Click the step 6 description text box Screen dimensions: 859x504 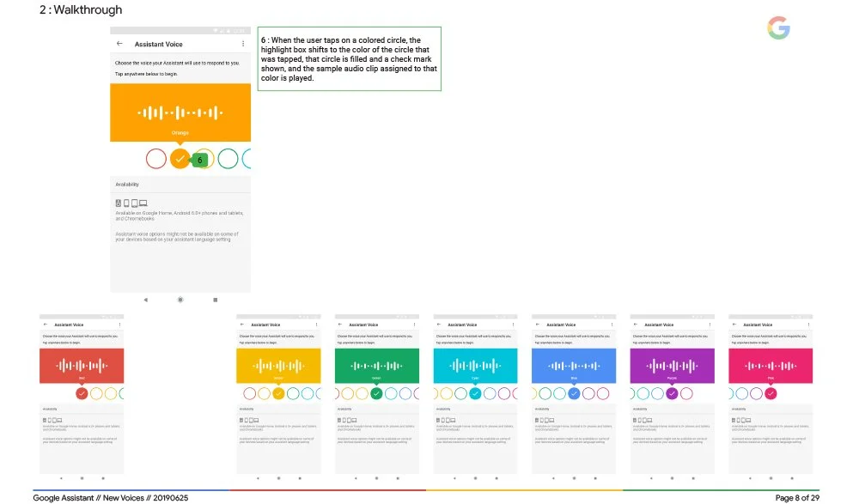(350, 58)
